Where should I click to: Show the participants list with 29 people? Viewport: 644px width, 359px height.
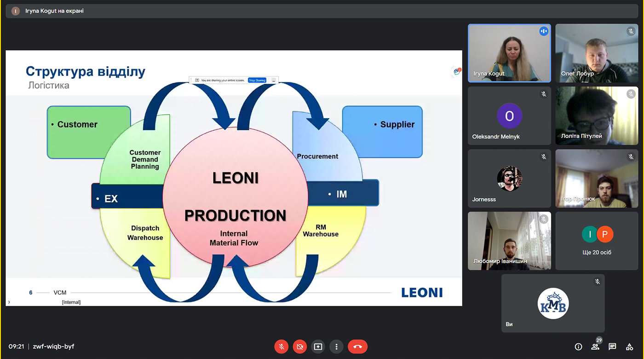(596, 346)
